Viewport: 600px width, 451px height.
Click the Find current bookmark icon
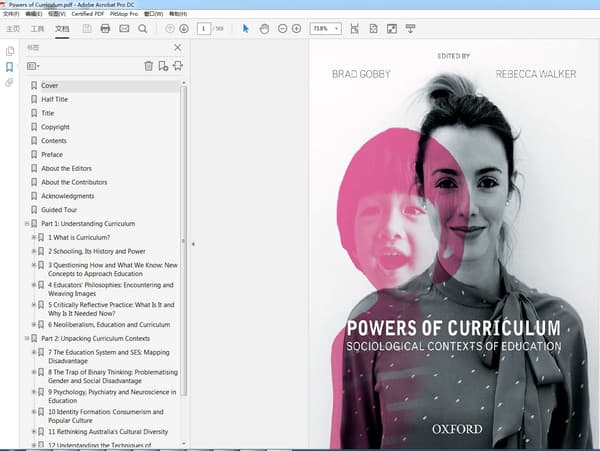(178, 66)
